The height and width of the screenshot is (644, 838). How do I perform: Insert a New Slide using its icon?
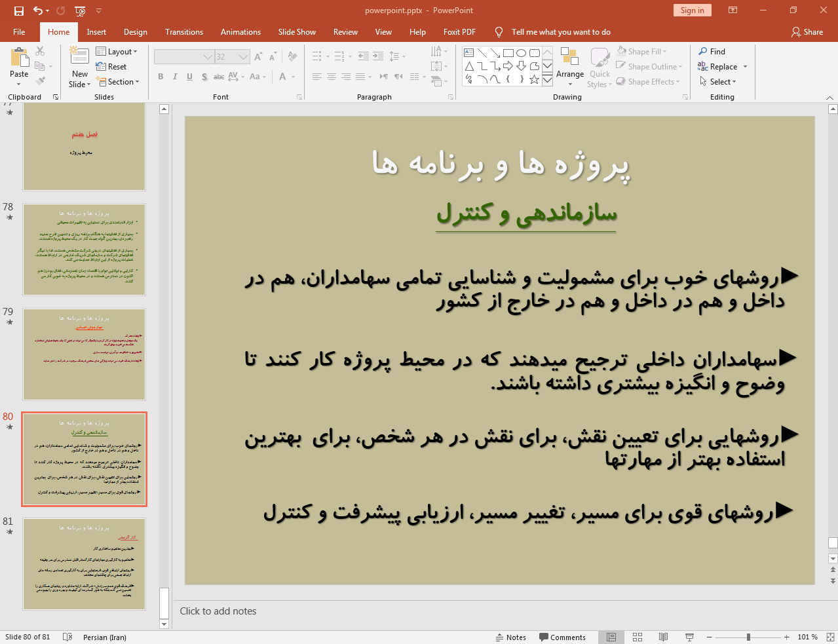[x=79, y=56]
